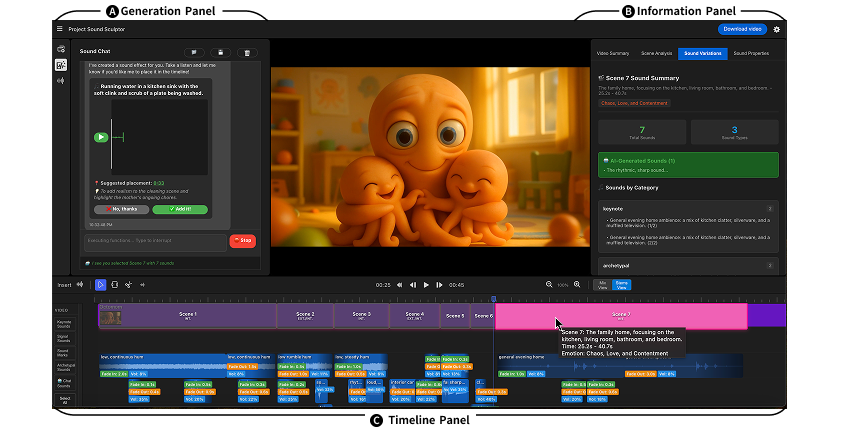The image size is (842, 427).
Task: Click the snap arrow tool in the timeline toolbar
Action: [x=142, y=285]
